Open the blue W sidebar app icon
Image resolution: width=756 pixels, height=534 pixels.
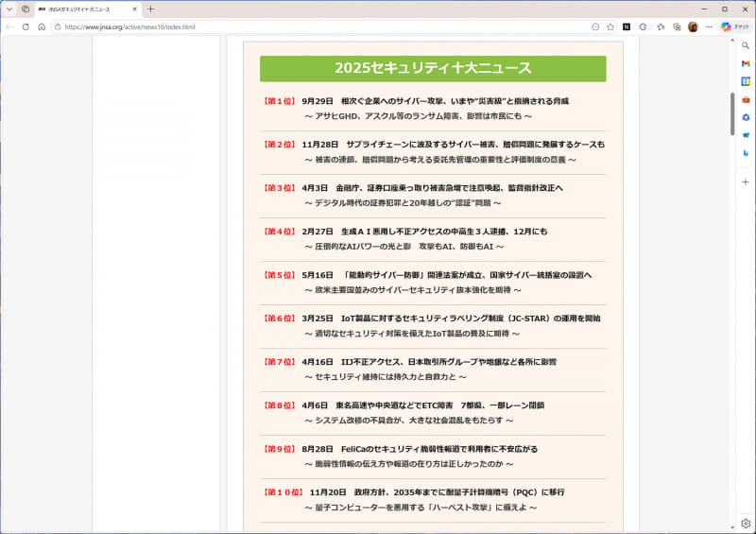[746, 135]
